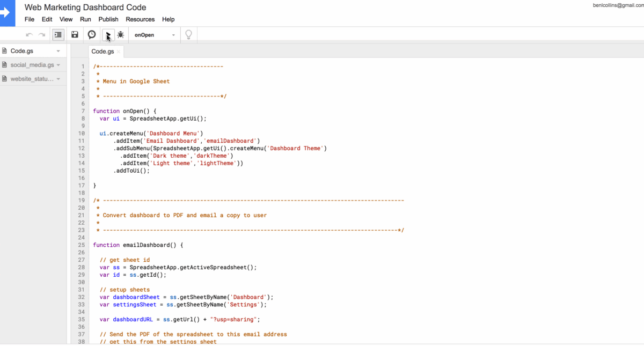Click the 'darkTheme' string on line 13

click(213, 156)
